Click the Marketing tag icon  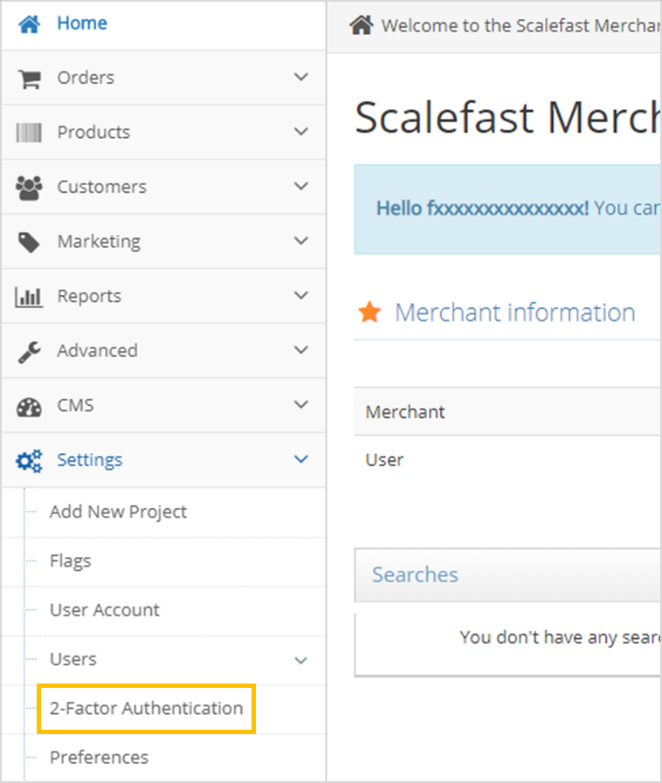[29, 242]
